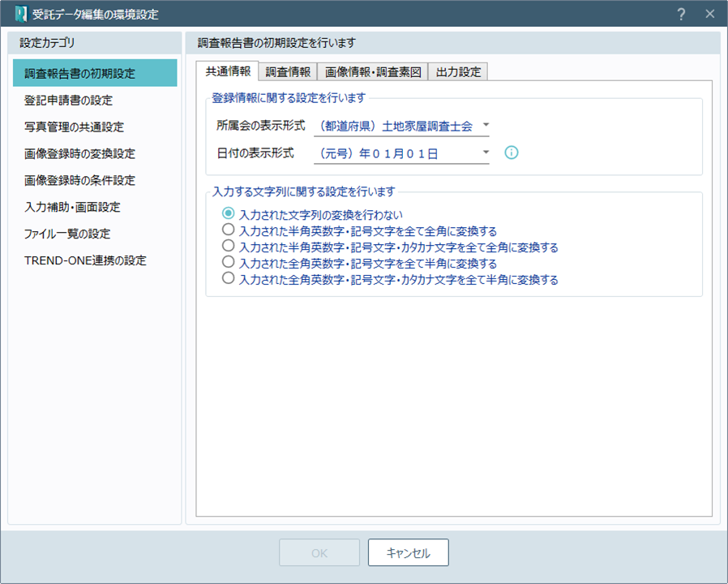Switch to the 共通情報 tab
This screenshot has width=728, height=584.
click(x=228, y=71)
